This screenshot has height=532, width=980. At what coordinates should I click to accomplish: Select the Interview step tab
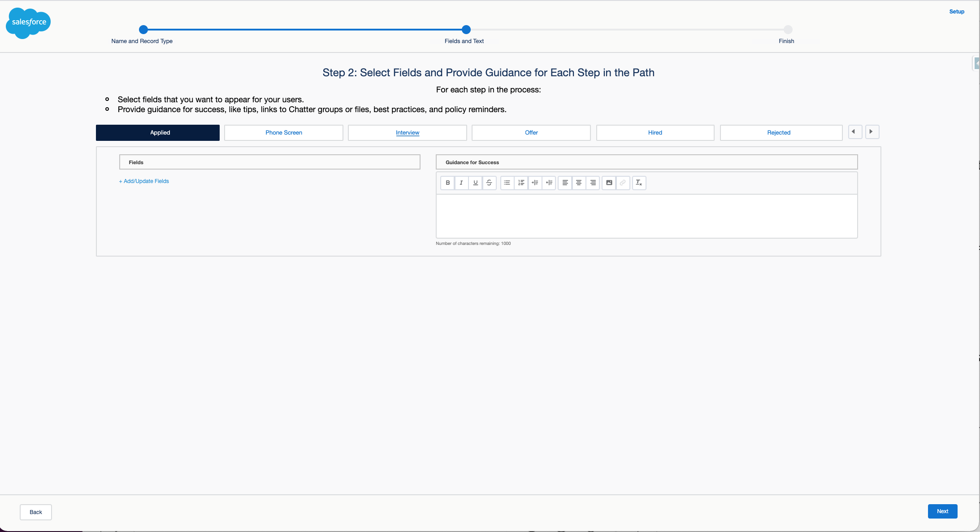point(407,133)
